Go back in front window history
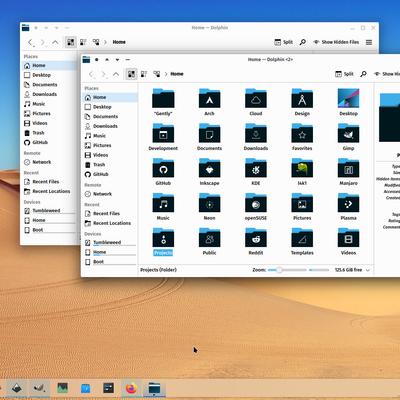This screenshot has height=400, width=400. 91,74
